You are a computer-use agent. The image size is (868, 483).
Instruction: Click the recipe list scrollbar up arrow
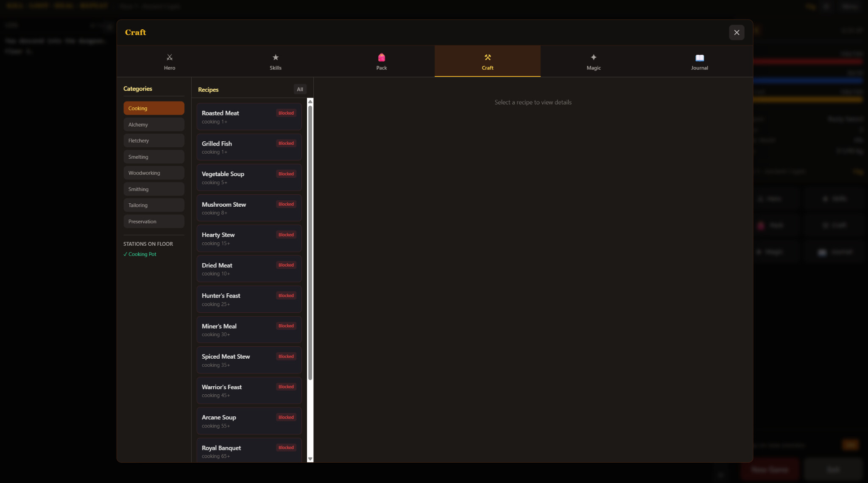point(310,101)
